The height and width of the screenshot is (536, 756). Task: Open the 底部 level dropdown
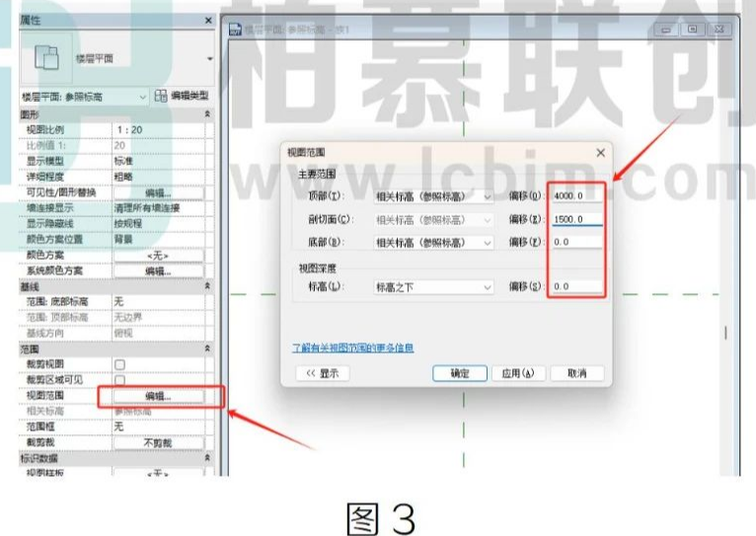coord(433,243)
